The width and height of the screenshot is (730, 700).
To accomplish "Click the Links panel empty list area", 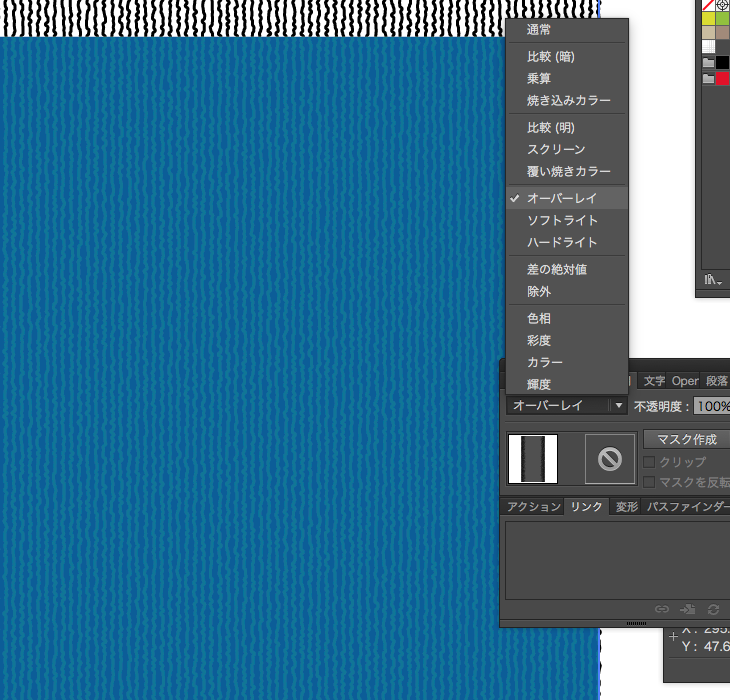I will [x=617, y=560].
